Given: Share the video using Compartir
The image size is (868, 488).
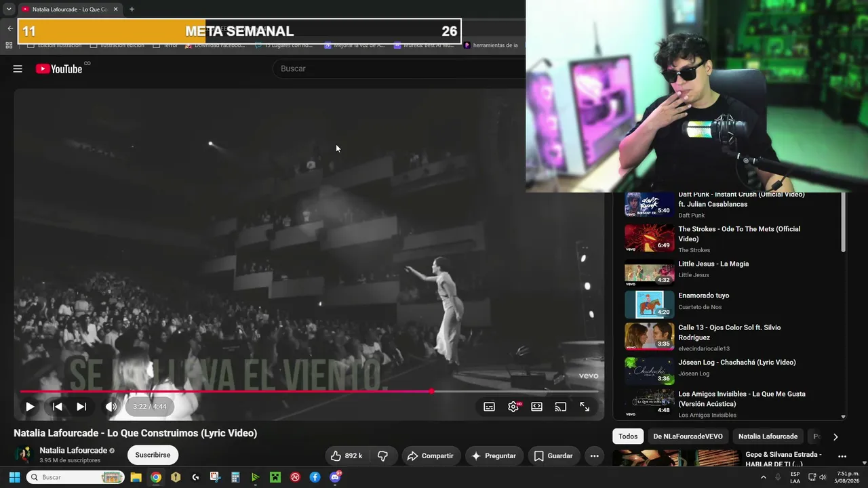Looking at the screenshot, I should (x=431, y=456).
